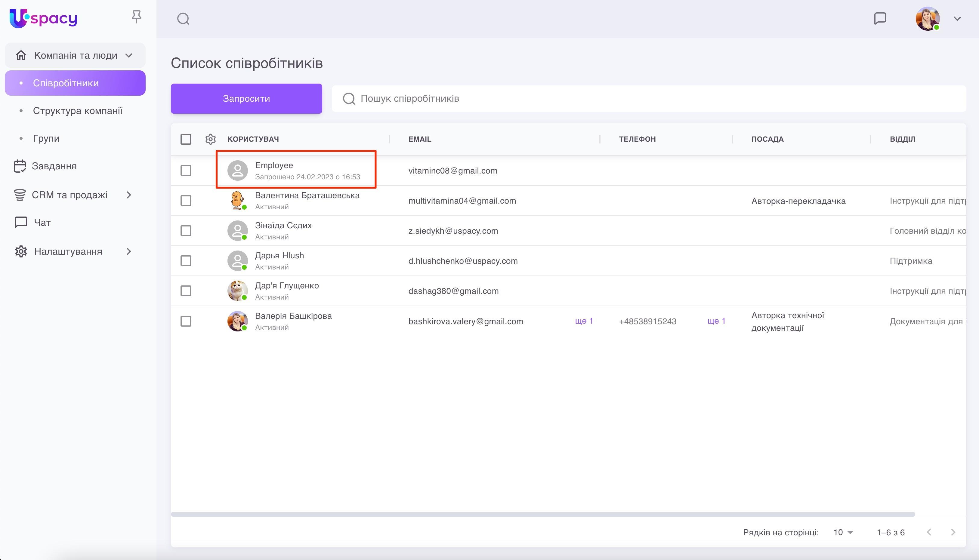The height and width of the screenshot is (560, 979).
Task: Open Завдання tasks calendar icon
Action: coord(20,166)
